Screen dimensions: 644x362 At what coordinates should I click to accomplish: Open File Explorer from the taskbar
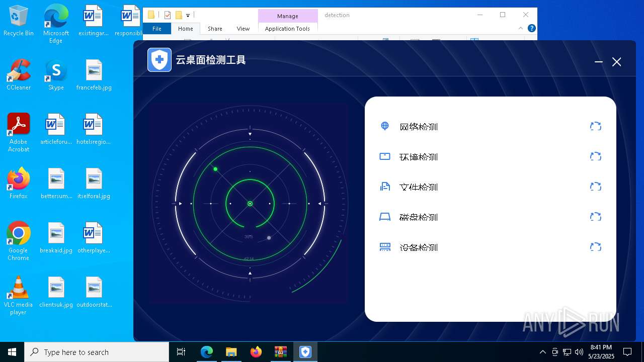[x=231, y=352]
